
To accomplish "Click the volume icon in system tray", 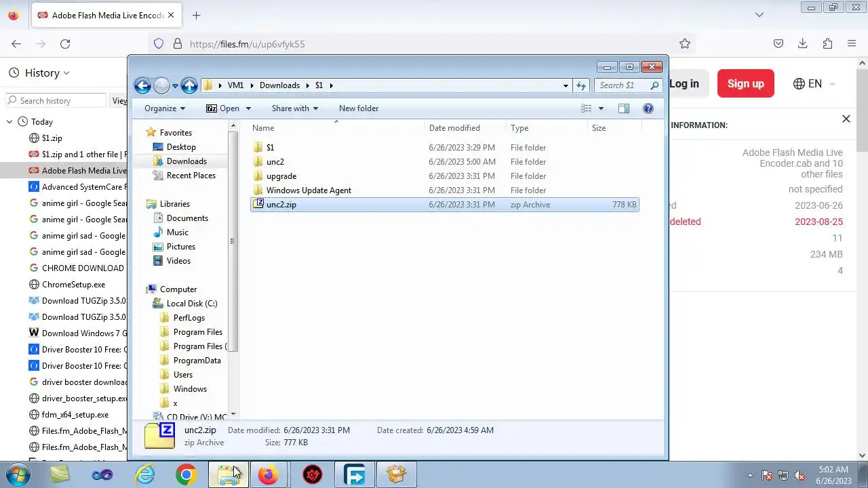I will click(x=800, y=475).
